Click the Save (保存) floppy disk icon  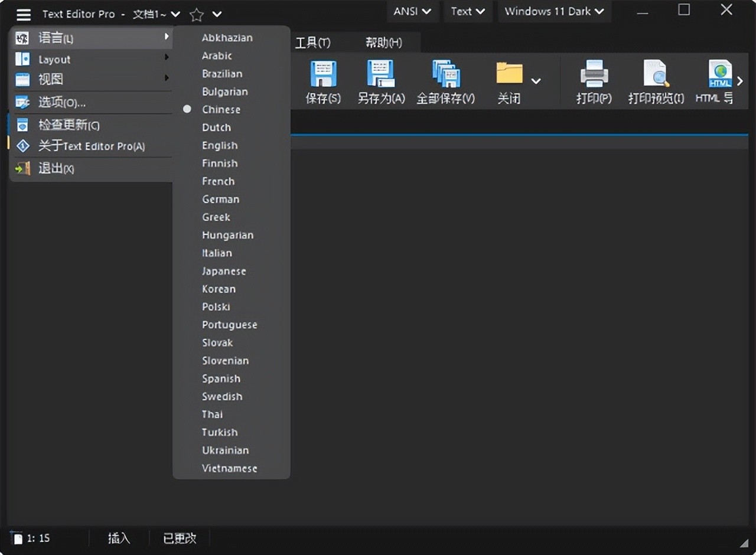point(323,75)
